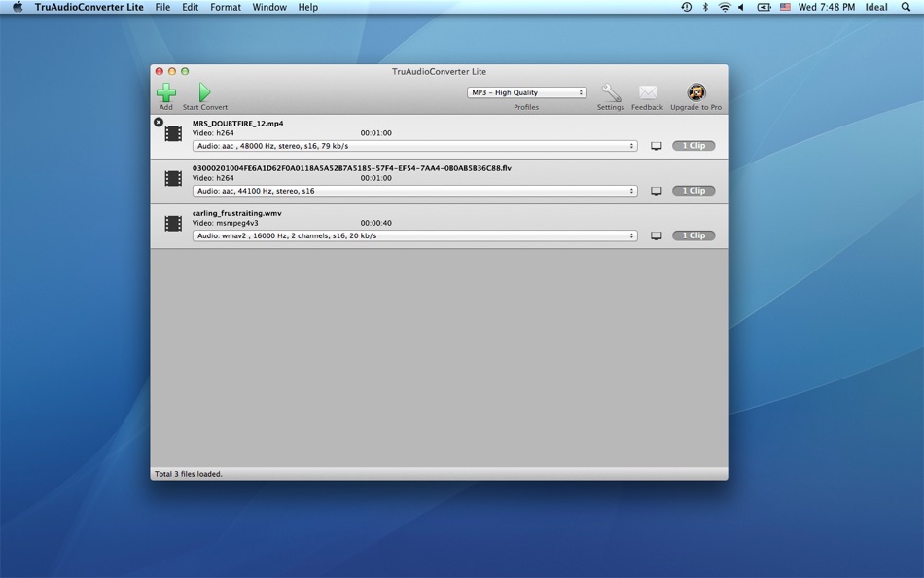Click the green Add plus icon
The height and width of the screenshot is (578, 924).
pyautogui.click(x=166, y=92)
